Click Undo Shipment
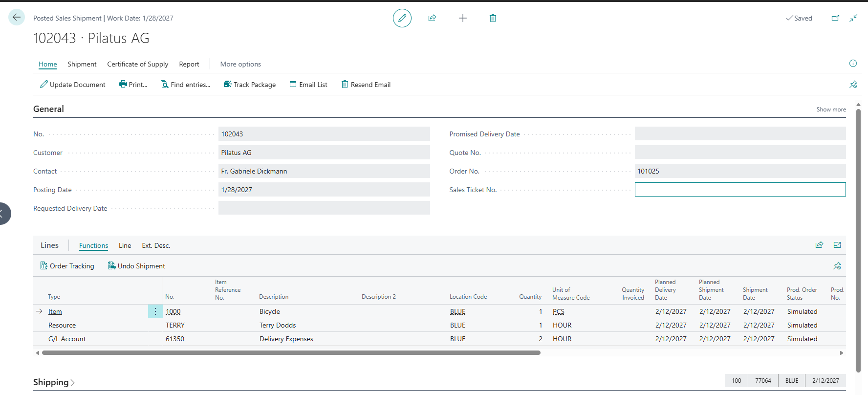868x395 pixels. coord(136,266)
